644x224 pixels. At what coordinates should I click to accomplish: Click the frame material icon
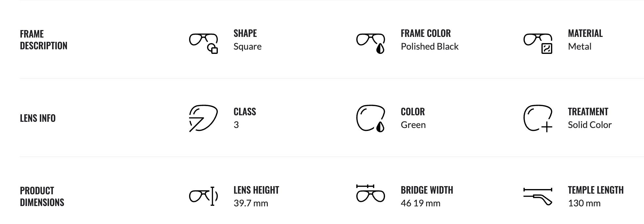(538, 43)
